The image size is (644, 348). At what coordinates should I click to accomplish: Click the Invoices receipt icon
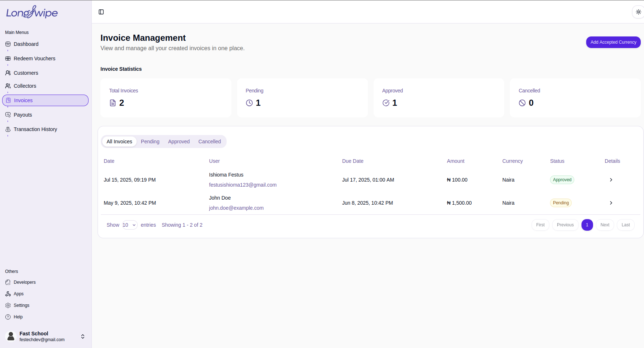point(8,100)
